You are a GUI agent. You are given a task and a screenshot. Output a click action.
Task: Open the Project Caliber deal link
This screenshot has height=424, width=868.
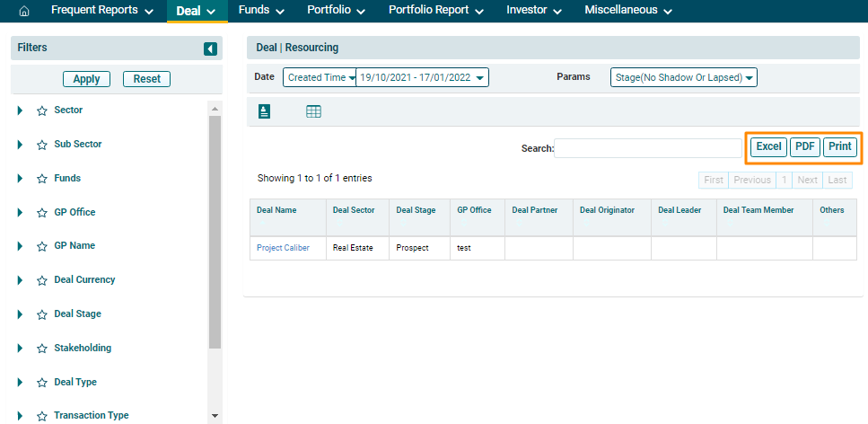click(x=283, y=248)
